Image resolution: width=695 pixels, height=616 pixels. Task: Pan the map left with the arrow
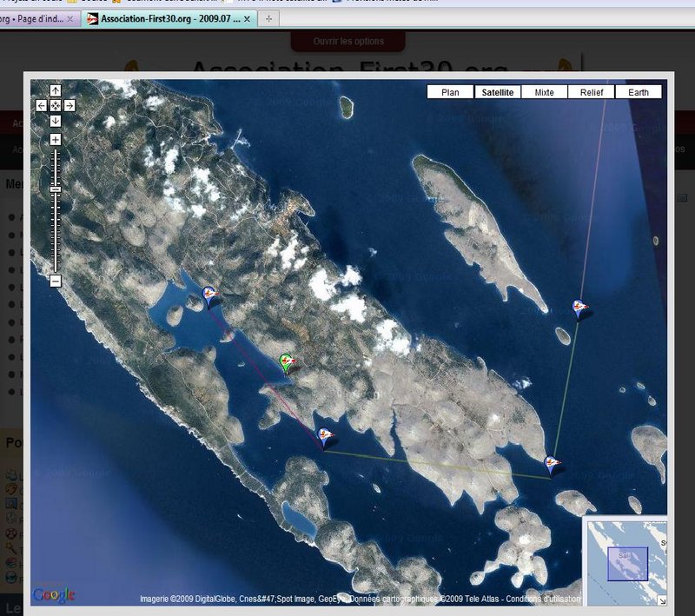click(41, 105)
